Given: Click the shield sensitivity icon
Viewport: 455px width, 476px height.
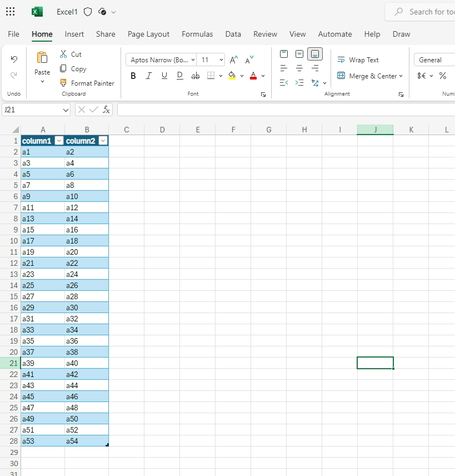Looking at the screenshot, I should coord(88,12).
